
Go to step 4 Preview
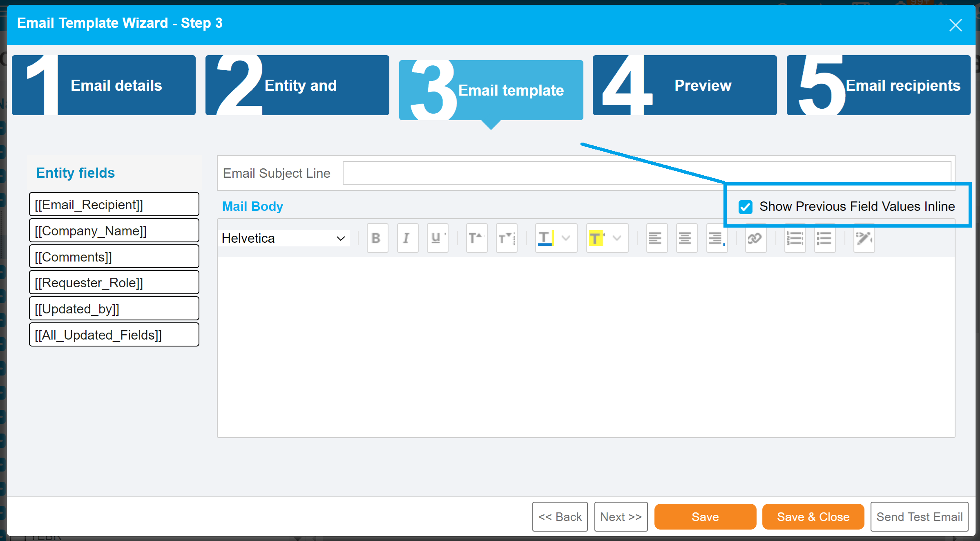[684, 85]
